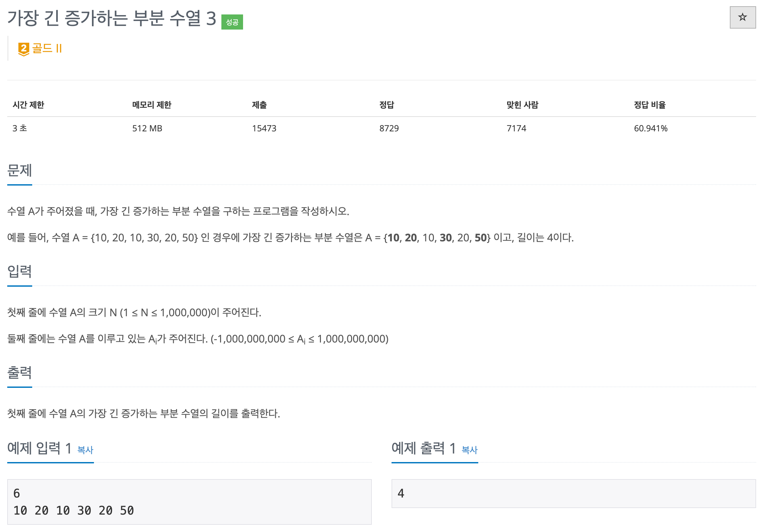The image size is (764, 532).
Task: Click the 메모리 제한 column header
Action: 151,105
